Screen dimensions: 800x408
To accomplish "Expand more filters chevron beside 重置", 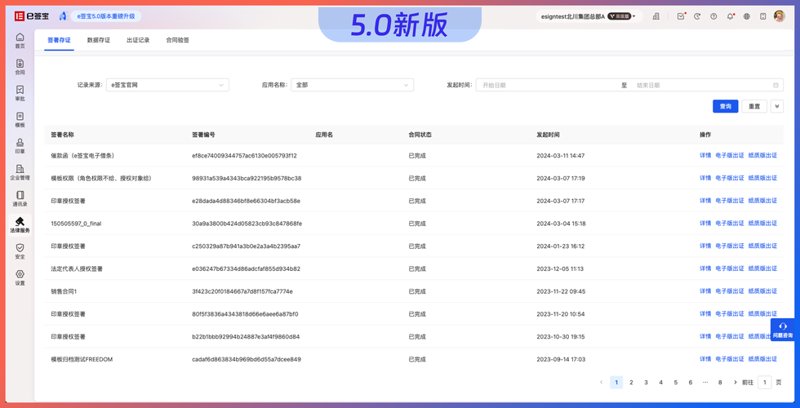I will 777,106.
